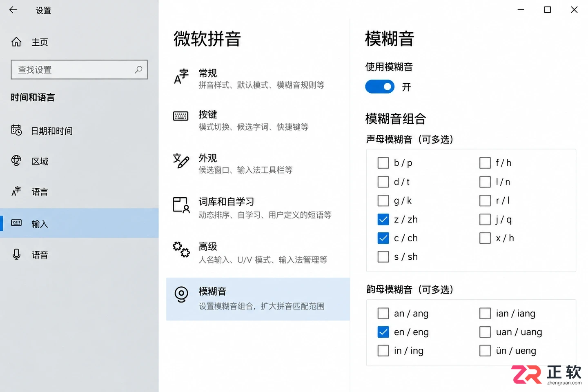The width and height of the screenshot is (588, 392).
Task: Check the x / h checkbox
Action: 485,238
